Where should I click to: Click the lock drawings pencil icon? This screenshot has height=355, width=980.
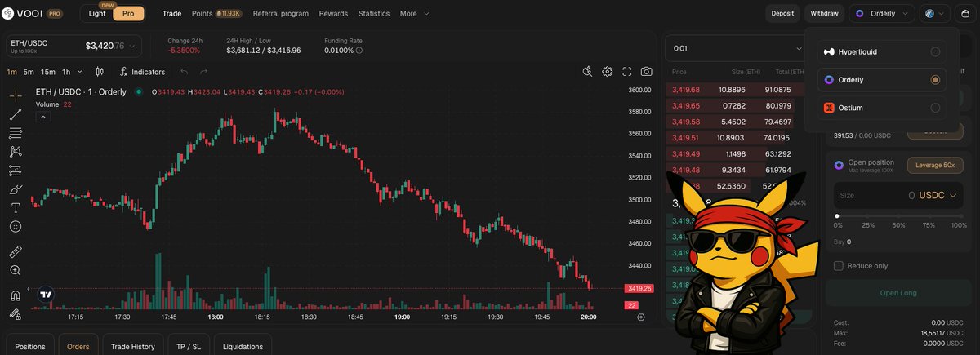(16, 314)
